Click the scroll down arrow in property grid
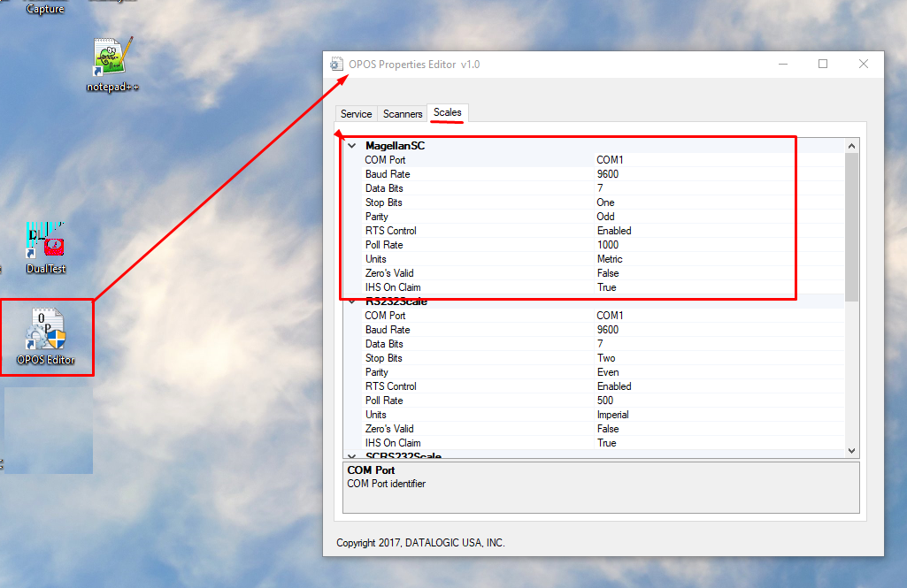 tap(851, 450)
